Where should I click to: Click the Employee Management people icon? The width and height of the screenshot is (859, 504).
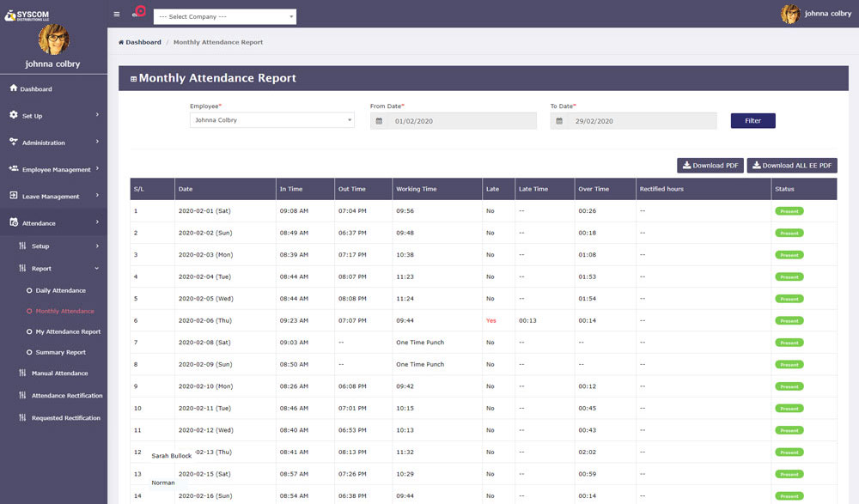[x=14, y=169]
